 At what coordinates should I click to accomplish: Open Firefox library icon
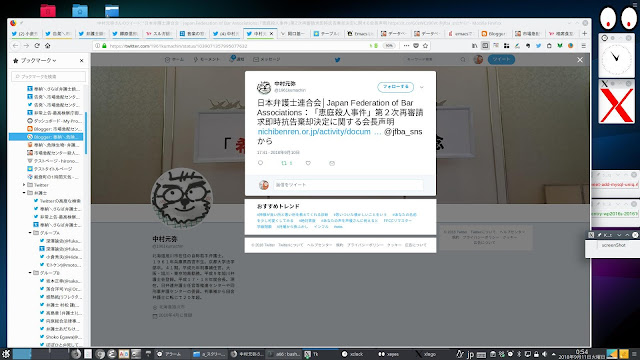point(475,46)
